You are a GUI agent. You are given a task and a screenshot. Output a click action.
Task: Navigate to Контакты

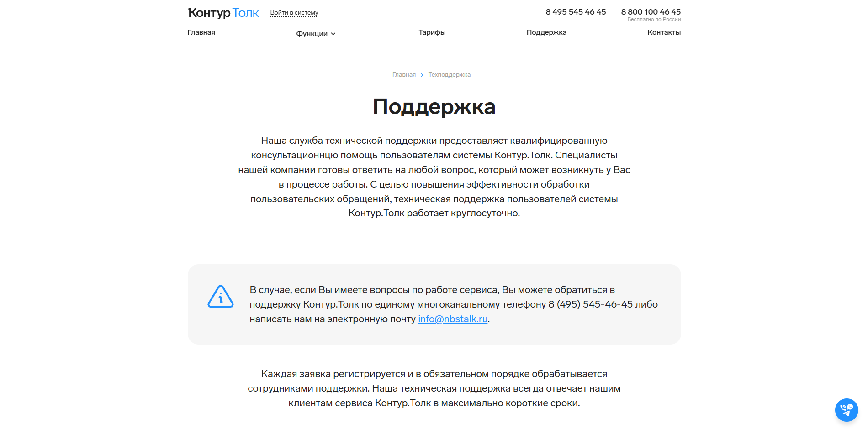664,32
